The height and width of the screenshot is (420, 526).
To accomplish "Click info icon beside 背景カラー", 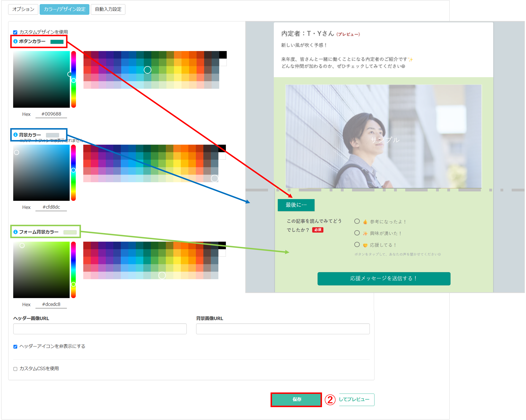I will (x=15, y=135).
